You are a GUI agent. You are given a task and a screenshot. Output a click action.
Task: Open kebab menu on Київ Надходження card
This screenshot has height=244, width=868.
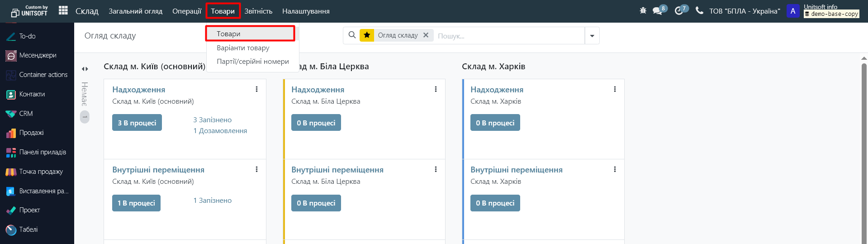click(x=256, y=89)
